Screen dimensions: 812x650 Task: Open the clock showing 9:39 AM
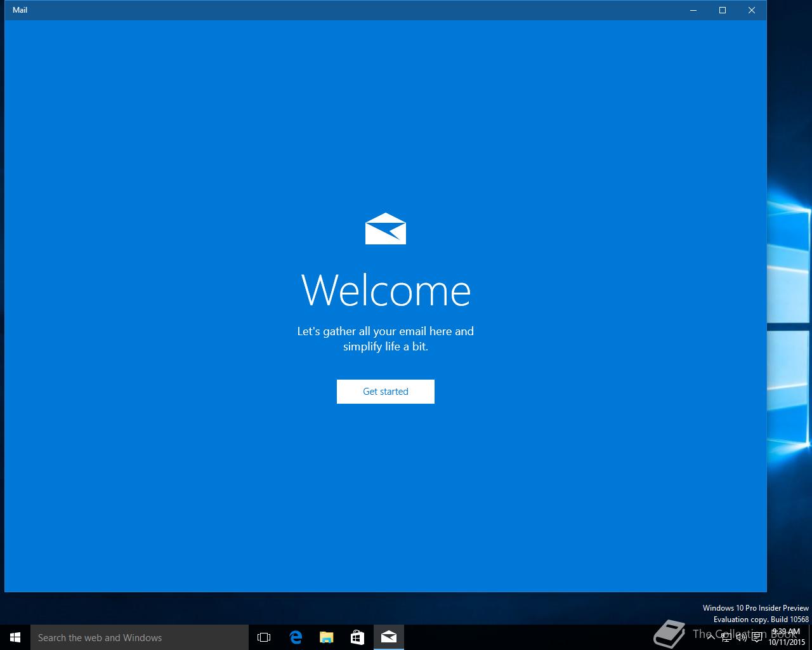tap(787, 637)
